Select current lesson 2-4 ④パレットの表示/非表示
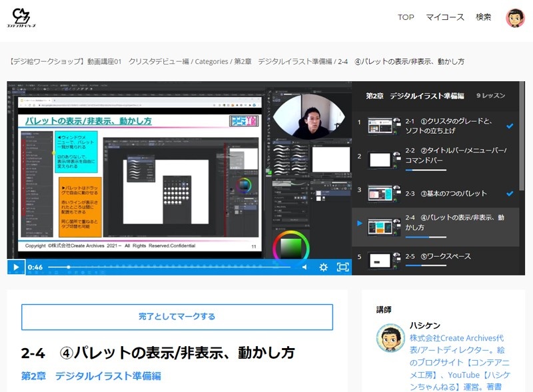This screenshot has width=533, height=392. 436,227
